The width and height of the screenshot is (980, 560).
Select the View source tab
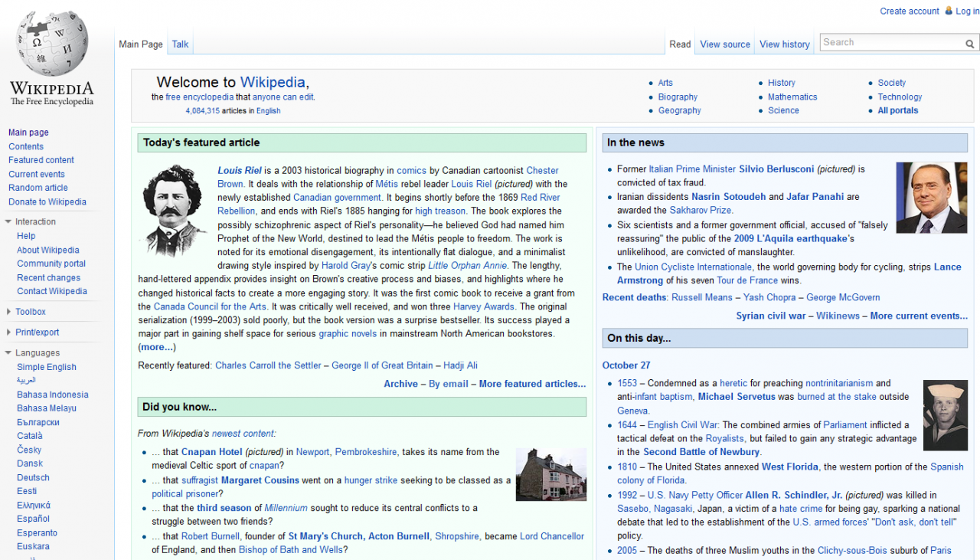click(x=724, y=44)
